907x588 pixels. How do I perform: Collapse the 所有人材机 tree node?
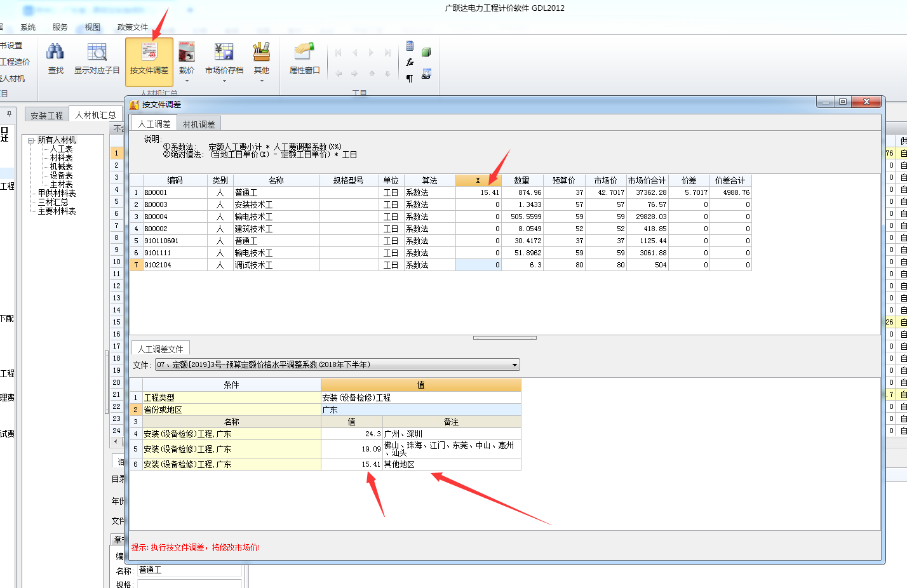30,140
